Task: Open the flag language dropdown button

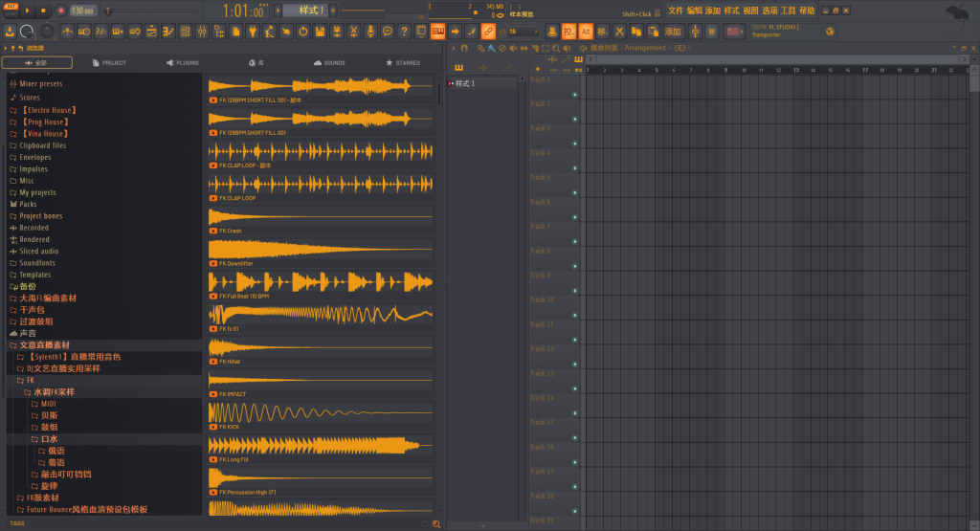Action: (x=734, y=32)
